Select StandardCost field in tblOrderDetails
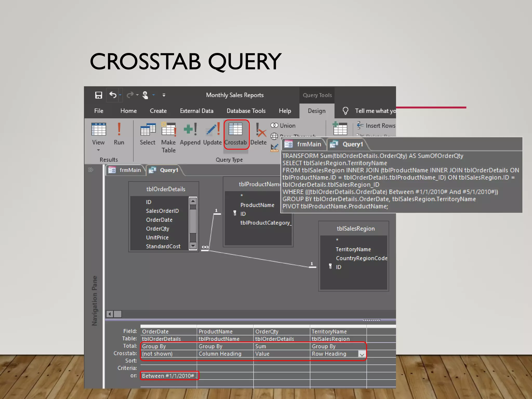 [163, 246]
